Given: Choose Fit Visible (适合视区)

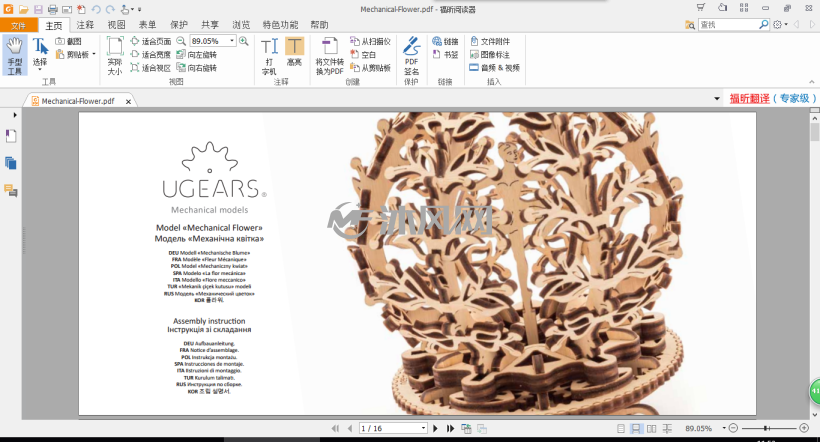Looking at the screenshot, I should [x=151, y=68].
